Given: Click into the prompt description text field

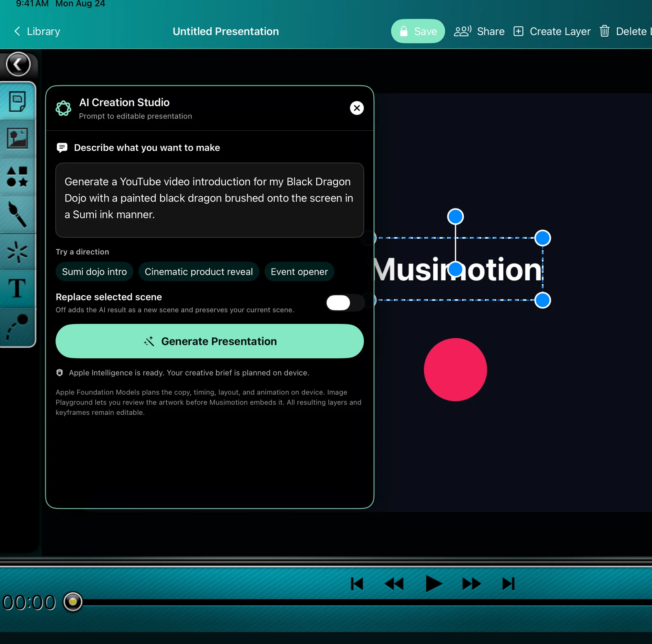Looking at the screenshot, I should 209,200.
